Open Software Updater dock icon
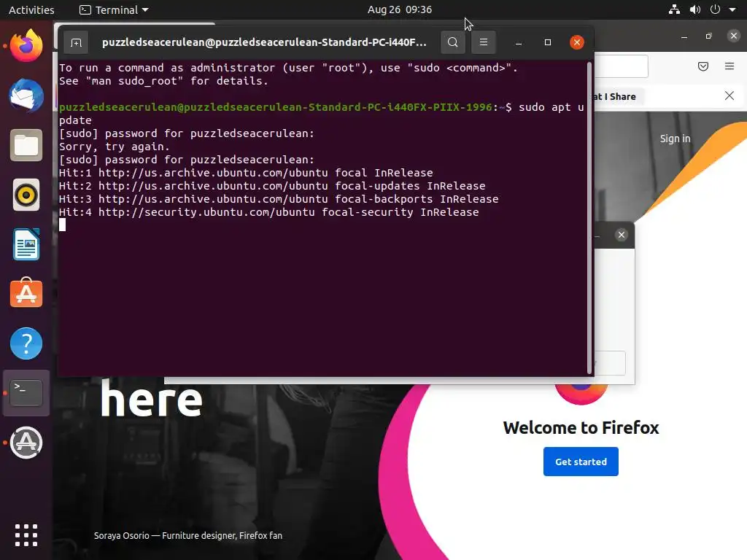 tap(26, 443)
